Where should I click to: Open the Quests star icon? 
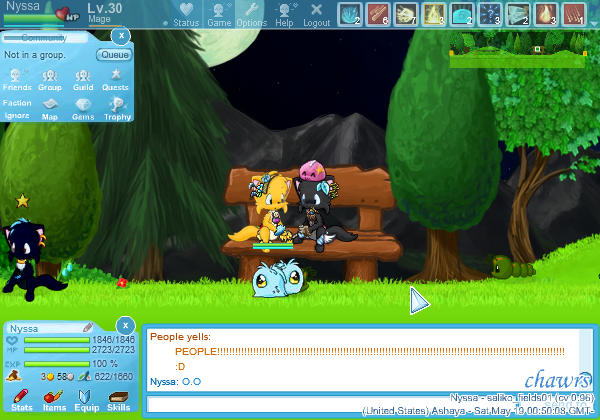pyautogui.click(x=115, y=80)
